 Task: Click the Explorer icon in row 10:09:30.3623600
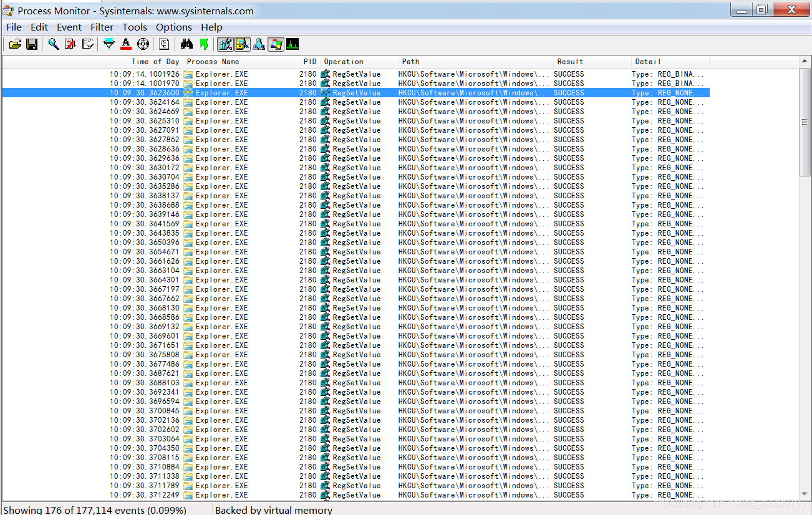[x=188, y=93]
